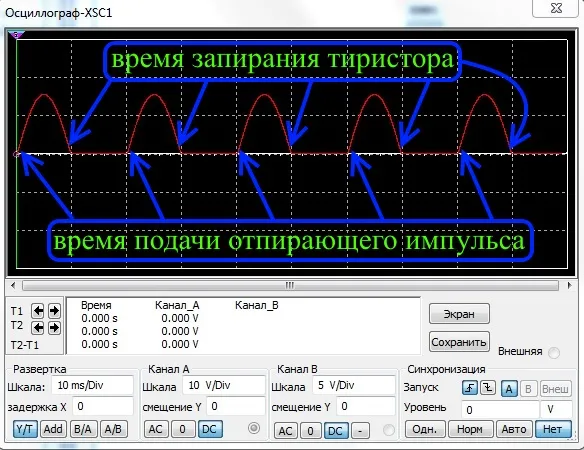584x450 pixels.
Task: Click the T2-T1 row label
Action: click(25, 345)
